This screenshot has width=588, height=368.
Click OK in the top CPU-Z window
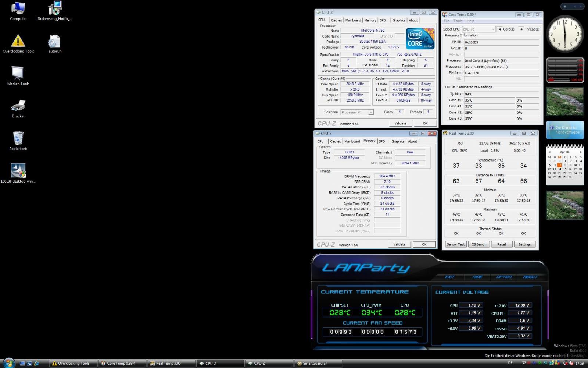(425, 123)
